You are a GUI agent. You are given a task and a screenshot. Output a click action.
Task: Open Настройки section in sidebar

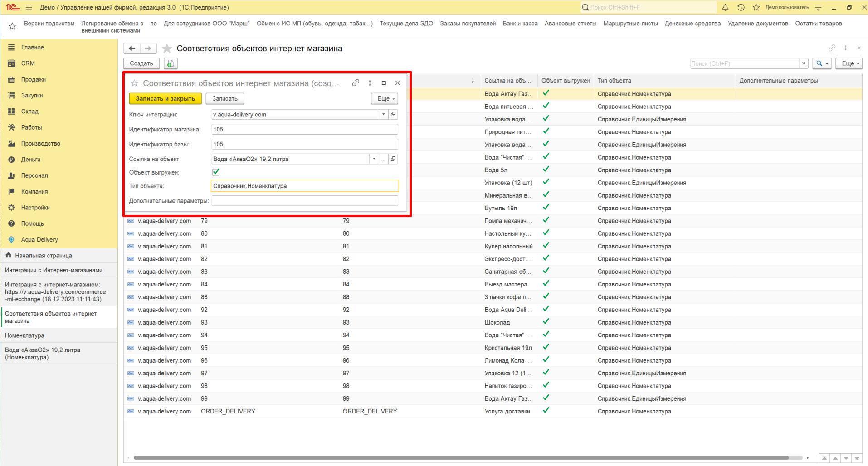click(35, 207)
